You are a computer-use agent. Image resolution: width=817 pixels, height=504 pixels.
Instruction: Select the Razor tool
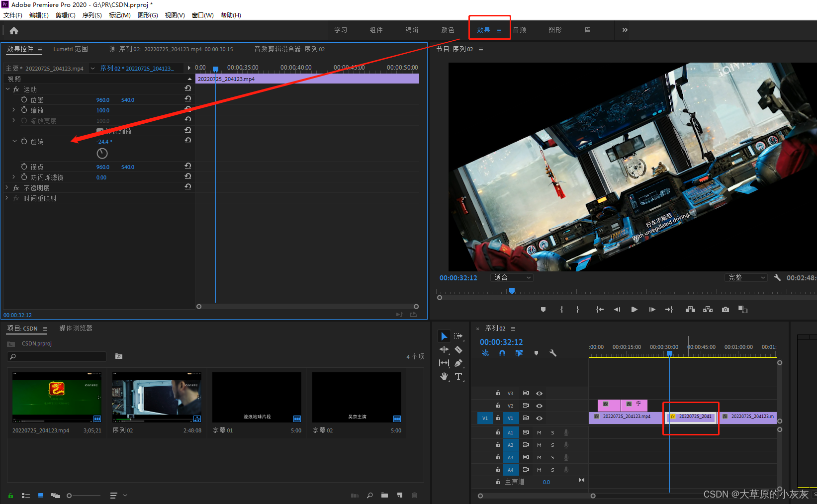point(458,350)
